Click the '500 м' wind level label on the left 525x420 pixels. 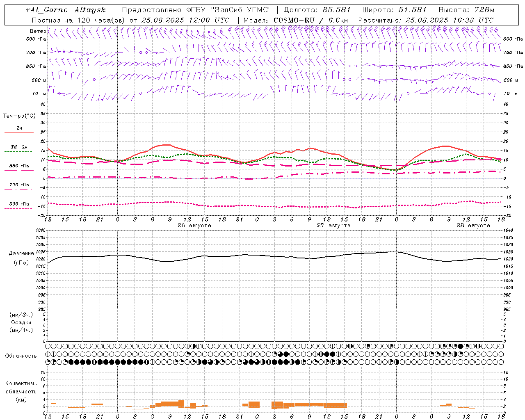(x=39, y=80)
